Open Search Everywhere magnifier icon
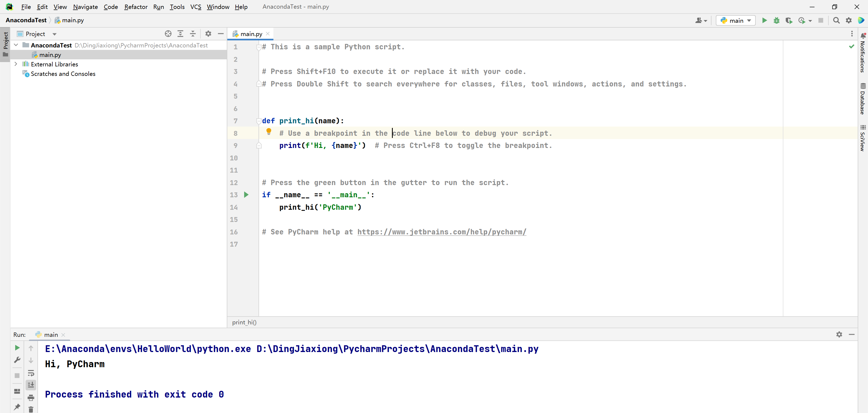 836,21
